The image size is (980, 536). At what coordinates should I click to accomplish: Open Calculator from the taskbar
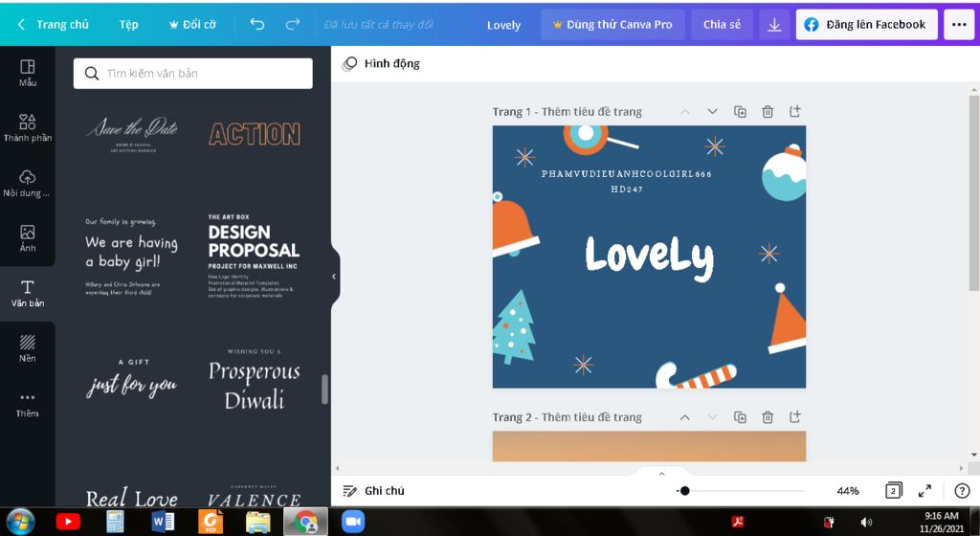pos(116,522)
